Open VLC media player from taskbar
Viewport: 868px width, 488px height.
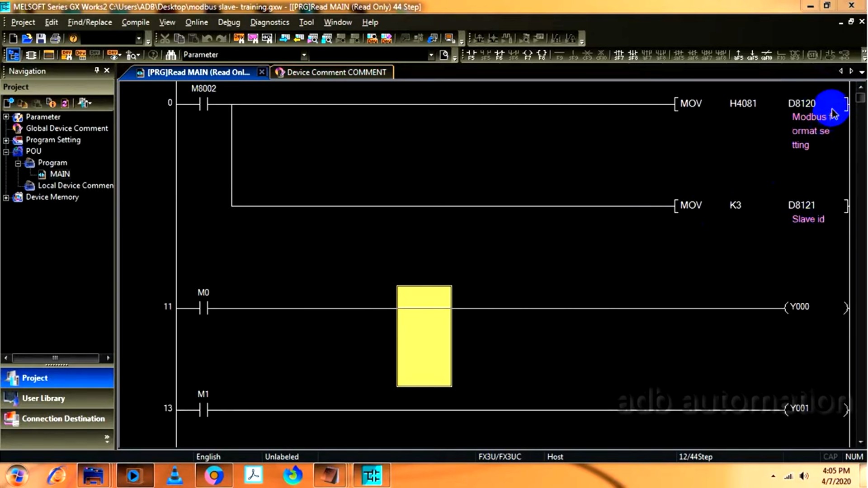click(175, 476)
